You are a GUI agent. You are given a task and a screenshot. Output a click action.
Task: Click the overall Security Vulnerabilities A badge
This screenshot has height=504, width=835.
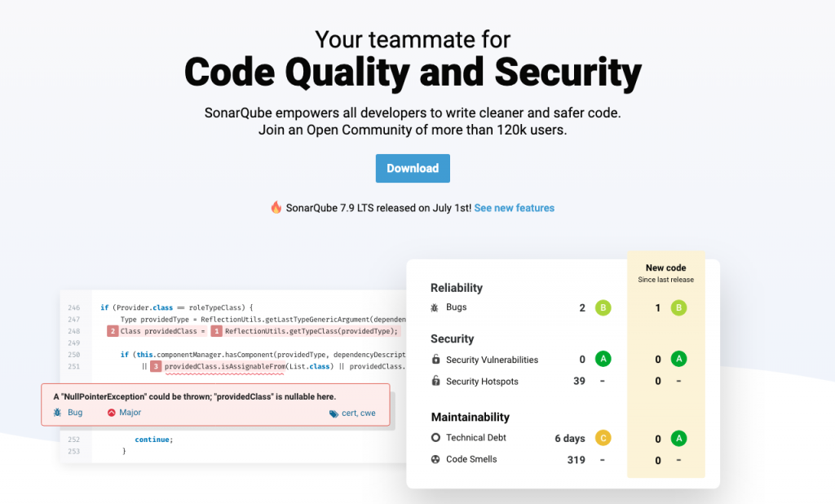(x=603, y=359)
